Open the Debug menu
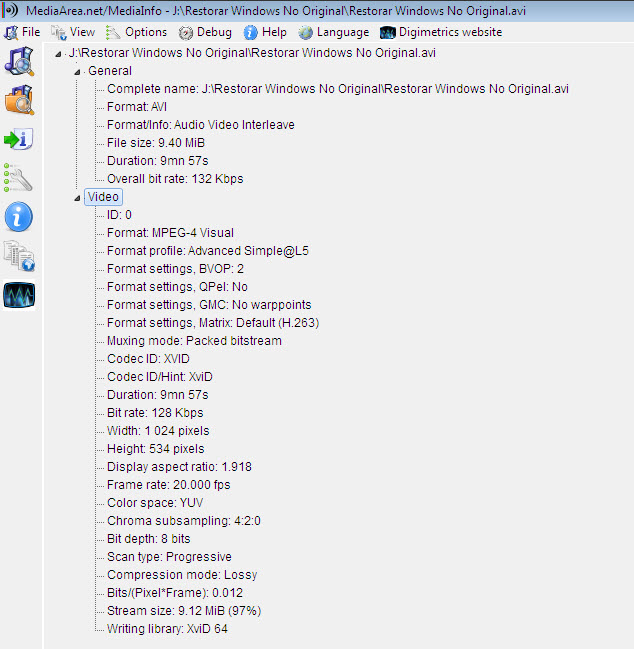The height and width of the screenshot is (649, 634). click(x=214, y=32)
